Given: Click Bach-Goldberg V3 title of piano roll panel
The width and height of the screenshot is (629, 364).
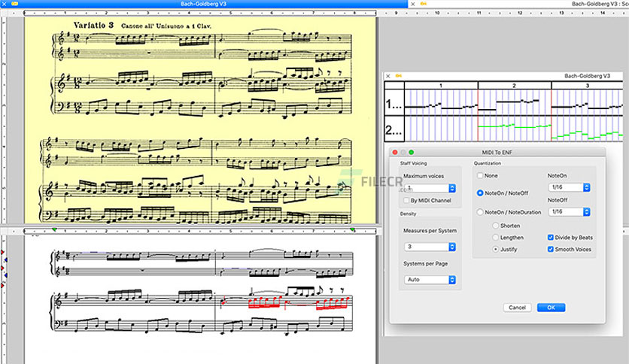Looking at the screenshot, I should (x=587, y=76).
